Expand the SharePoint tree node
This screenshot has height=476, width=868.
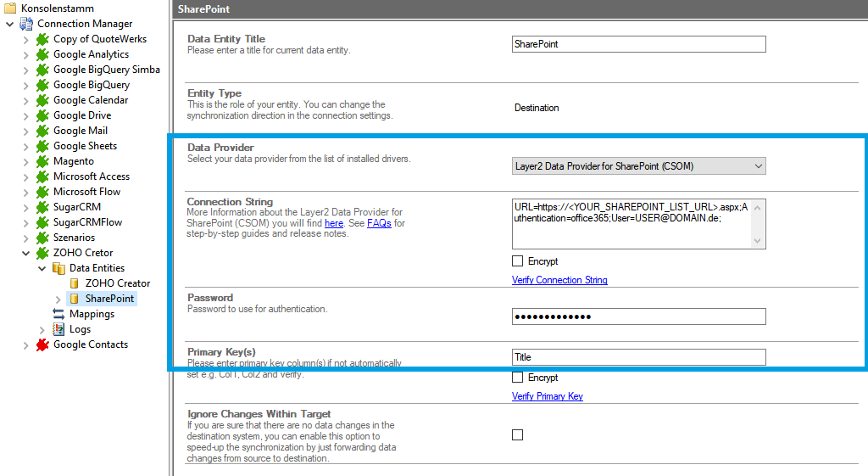pos(58,299)
